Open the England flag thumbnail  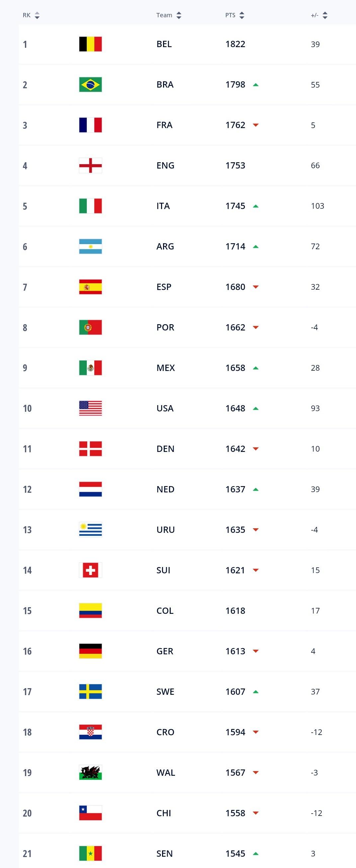(90, 166)
